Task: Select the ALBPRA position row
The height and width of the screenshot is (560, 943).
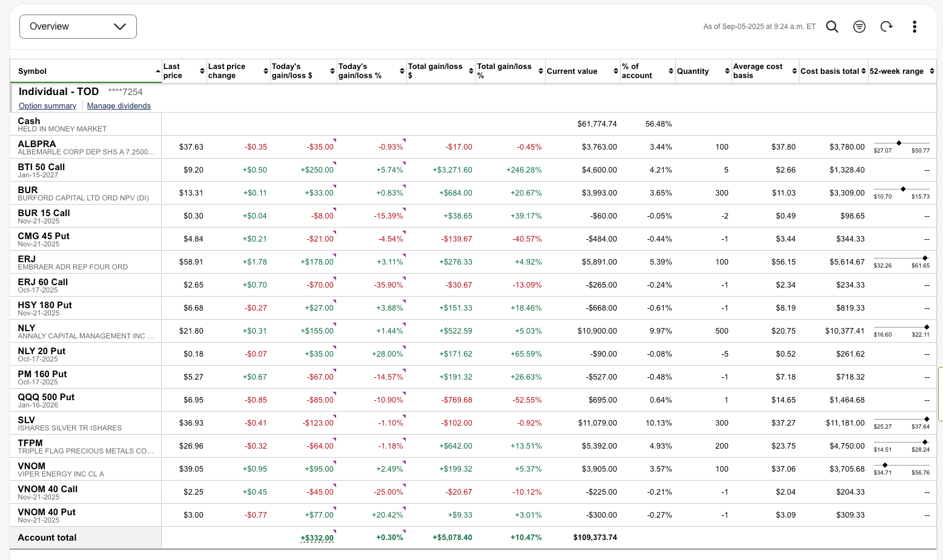Action: [474, 147]
